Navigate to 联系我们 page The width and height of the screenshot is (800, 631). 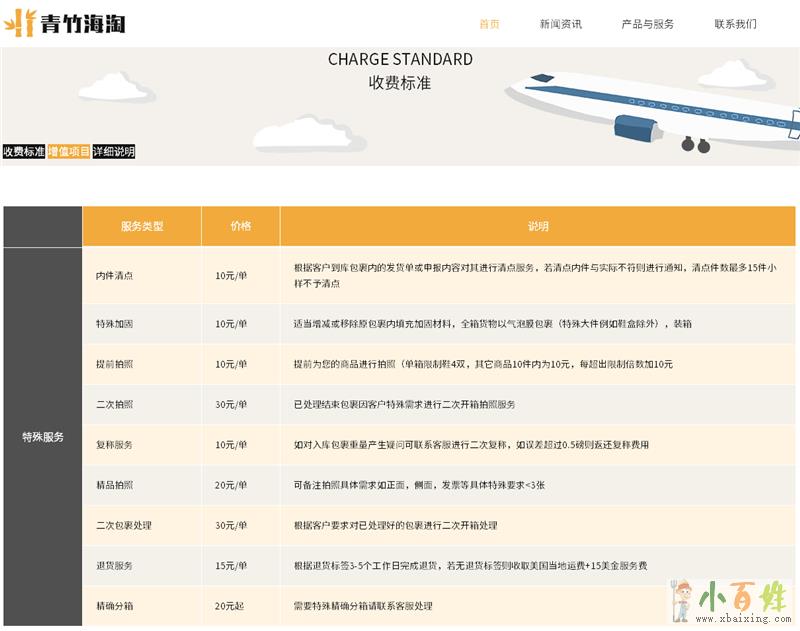pyautogui.click(x=735, y=24)
